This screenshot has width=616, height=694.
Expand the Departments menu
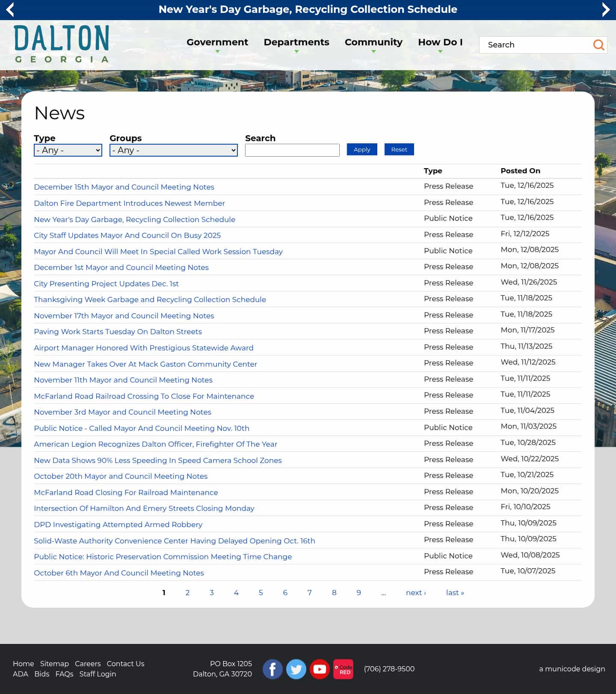(296, 42)
